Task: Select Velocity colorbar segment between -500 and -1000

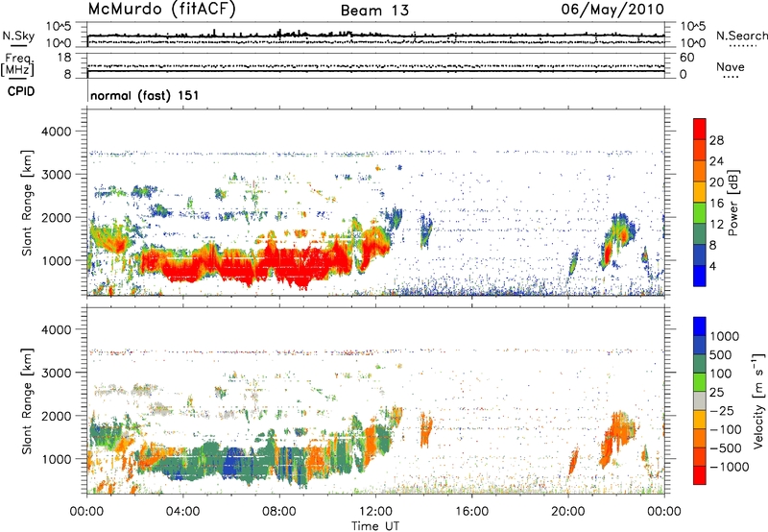Action: click(x=700, y=456)
